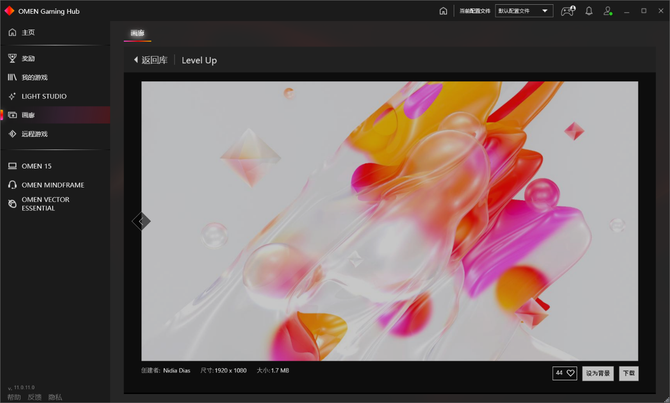Open 远程游戏 remote gaming item
The width and height of the screenshot is (670, 403).
tap(55, 134)
